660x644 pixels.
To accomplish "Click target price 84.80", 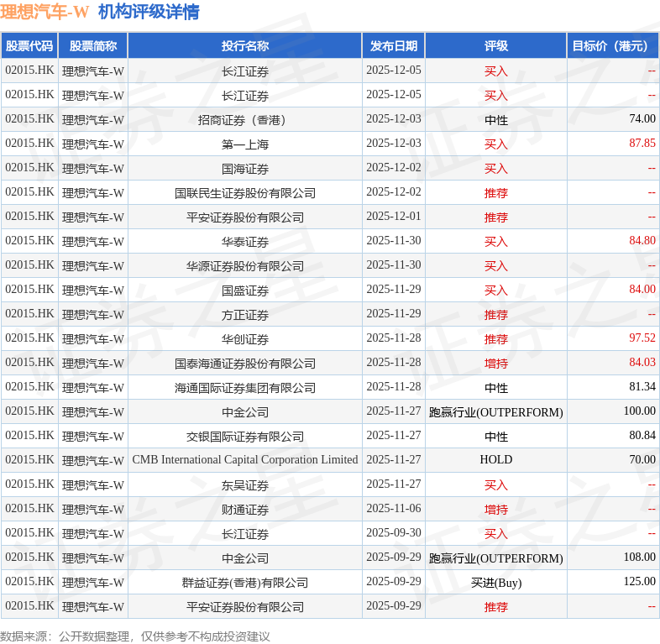I will tap(642, 240).
